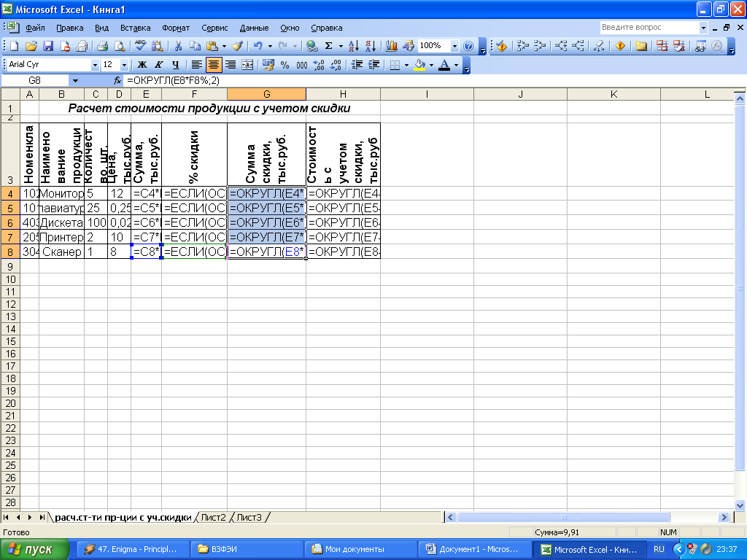Viewport: 747px width, 560px height.
Task: Create a new blank workbook
Action: pyautogui.click(x=15, y=46)
